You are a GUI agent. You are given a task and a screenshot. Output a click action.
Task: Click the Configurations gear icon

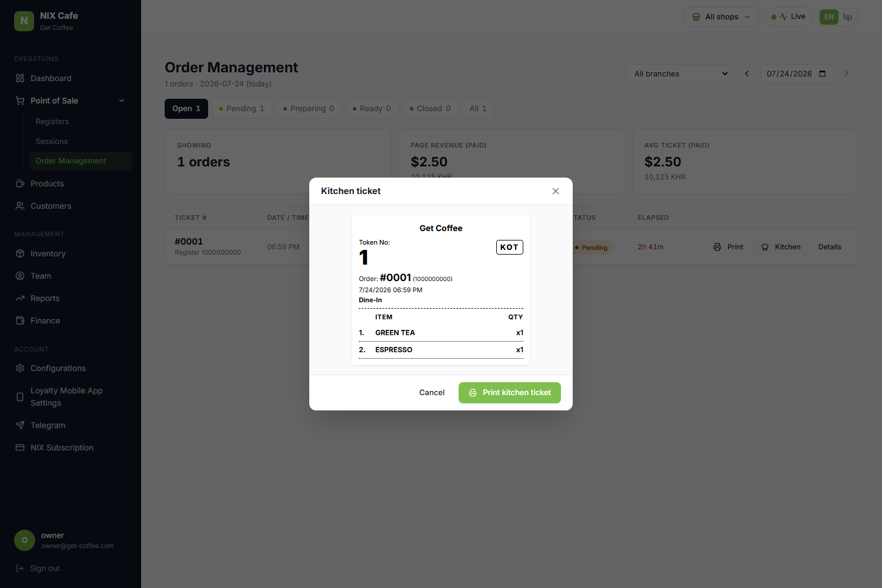(x=20, y=368)
